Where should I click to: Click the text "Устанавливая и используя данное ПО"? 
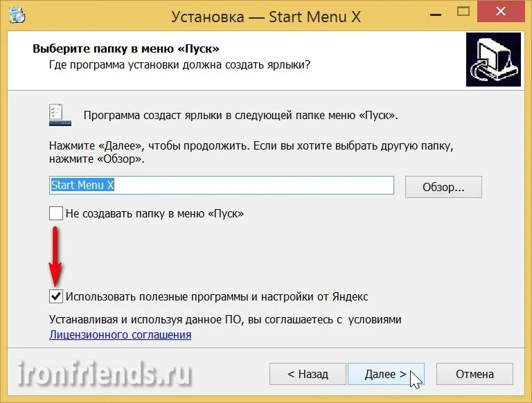pyautogui.click(x=147, y=319)
